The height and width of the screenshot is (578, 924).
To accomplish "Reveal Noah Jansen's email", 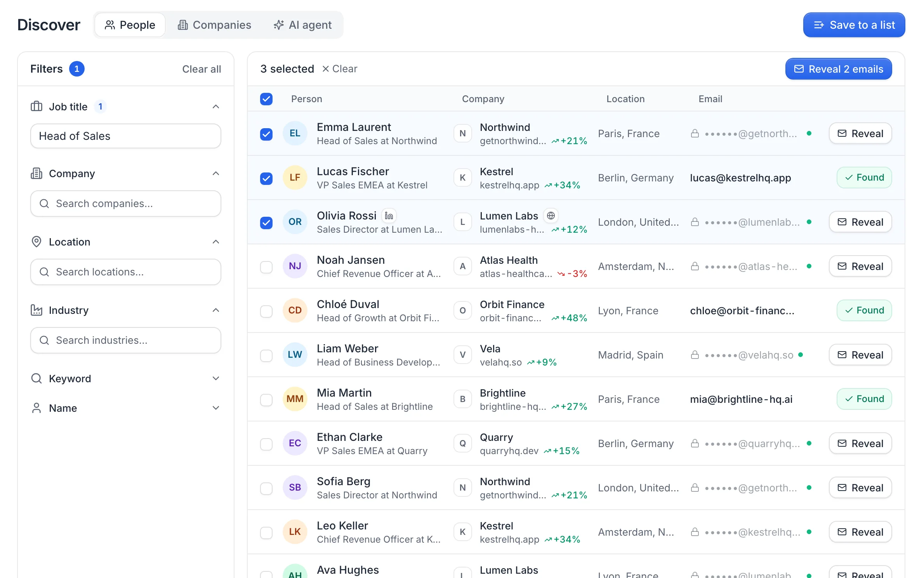I will point(860,266).
